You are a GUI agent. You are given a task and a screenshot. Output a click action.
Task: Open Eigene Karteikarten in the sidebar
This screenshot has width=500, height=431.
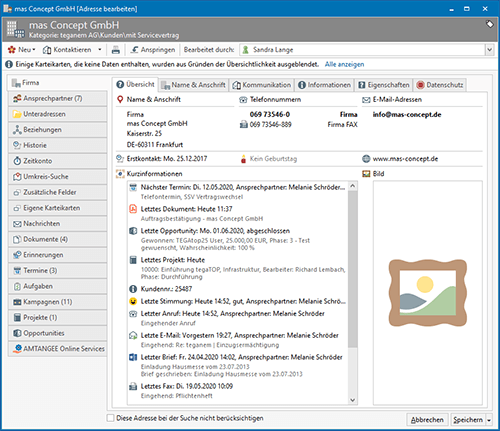57,208
